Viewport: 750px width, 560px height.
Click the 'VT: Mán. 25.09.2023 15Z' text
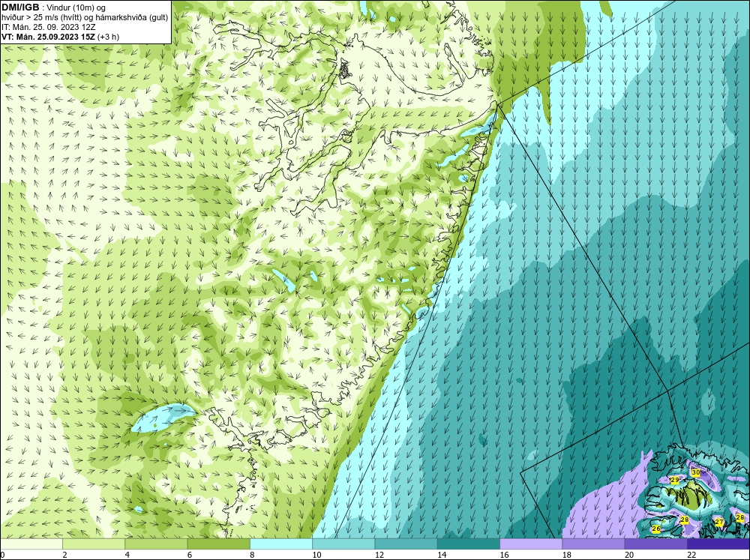click(48, 37)
